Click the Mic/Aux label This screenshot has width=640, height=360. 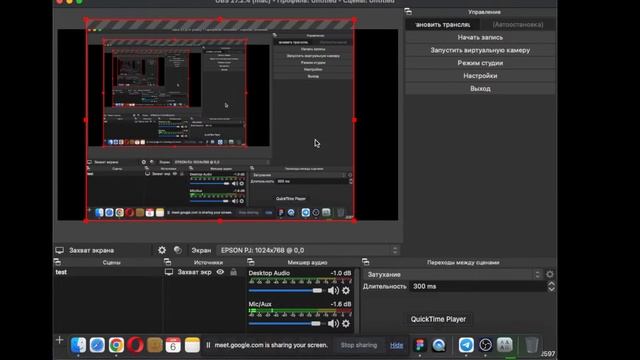(x=260, y=304)
